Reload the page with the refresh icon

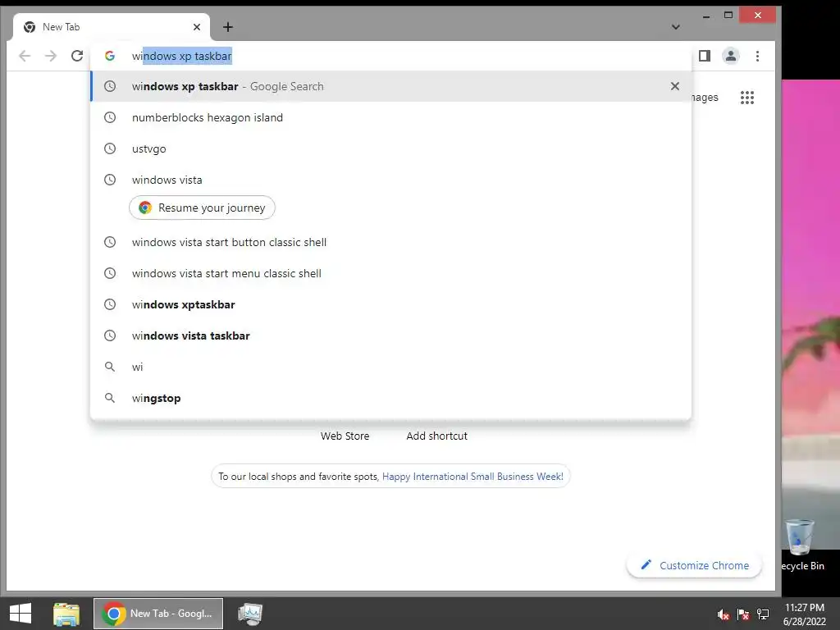click(x=77, y=56)
